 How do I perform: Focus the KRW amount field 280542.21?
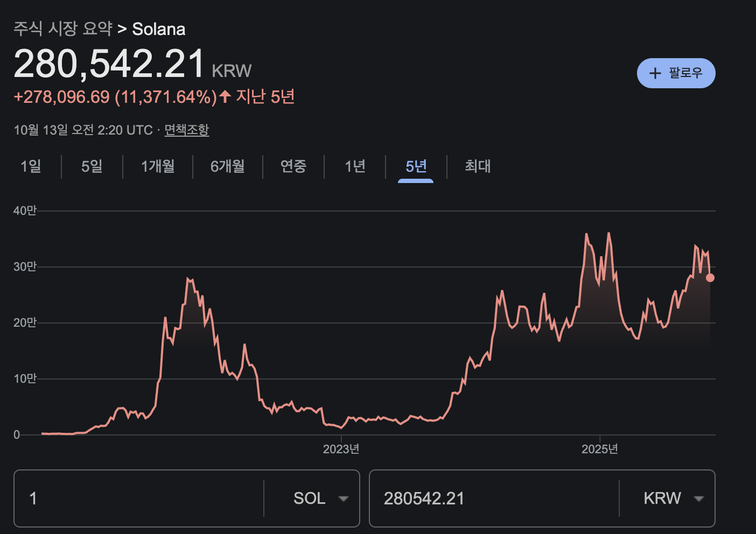coord(493,498)
